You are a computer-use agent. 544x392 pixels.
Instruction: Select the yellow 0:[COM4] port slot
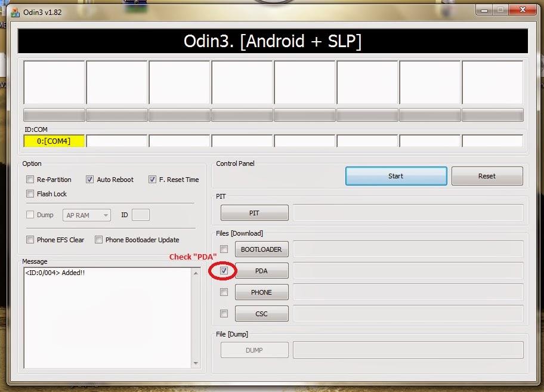54,141
